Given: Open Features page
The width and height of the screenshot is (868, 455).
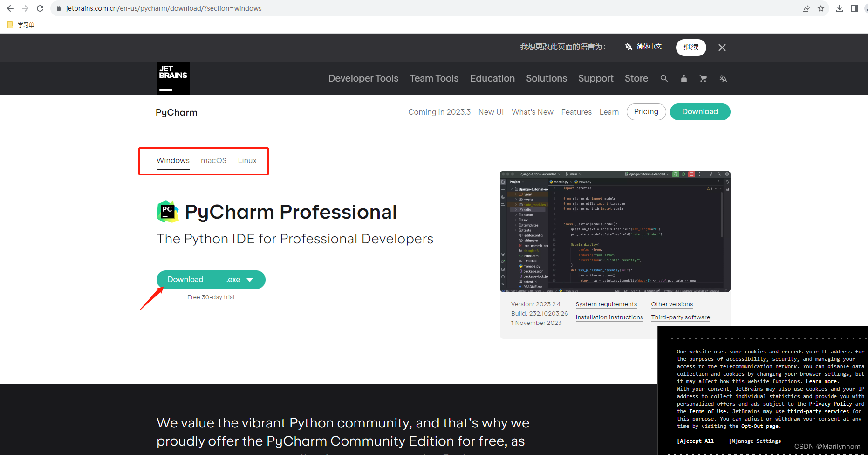Looking at the screenshot, I should pyautogui.click(x=576, y=112).
